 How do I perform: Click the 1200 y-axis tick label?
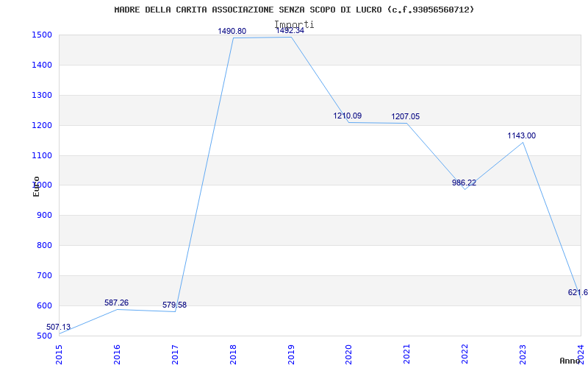click(42, 125)
